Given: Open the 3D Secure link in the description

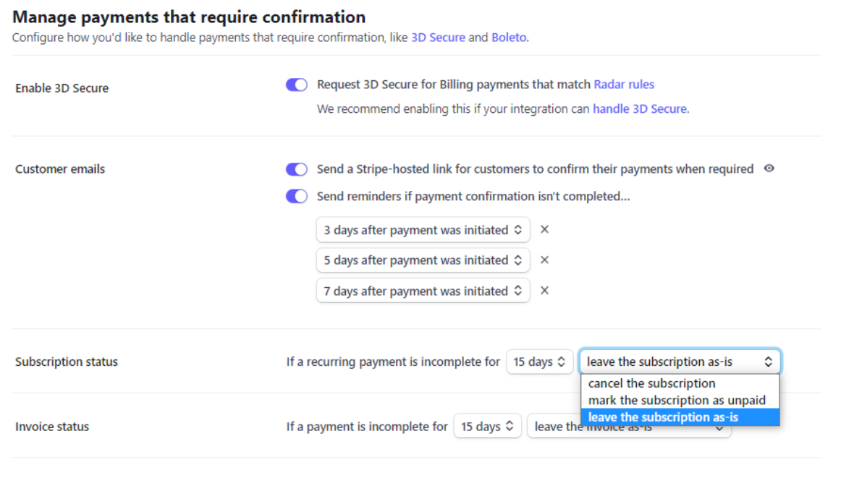Looking at the screenshot, I should coord(438,38).
